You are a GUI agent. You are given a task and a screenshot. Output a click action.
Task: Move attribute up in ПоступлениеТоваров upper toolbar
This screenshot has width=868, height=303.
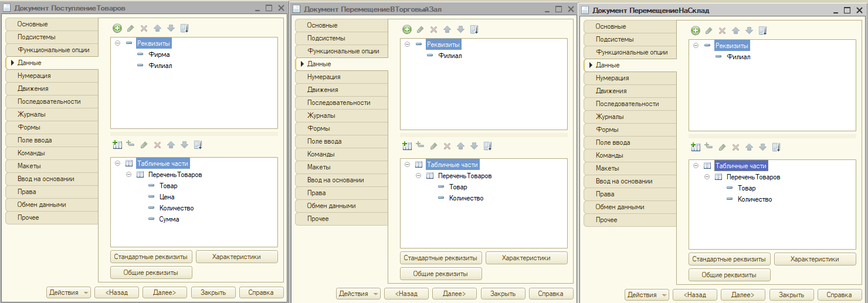[x=157, y=28]
